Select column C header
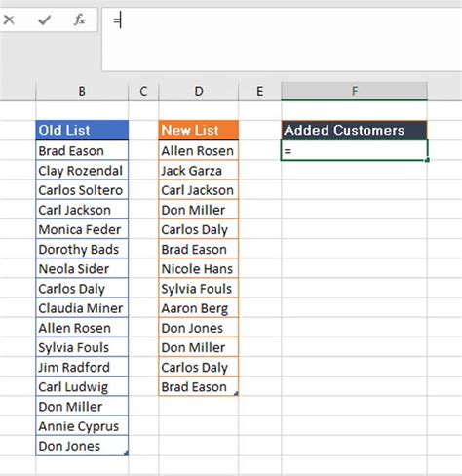The image size is (462, 476). pos(143,91)
